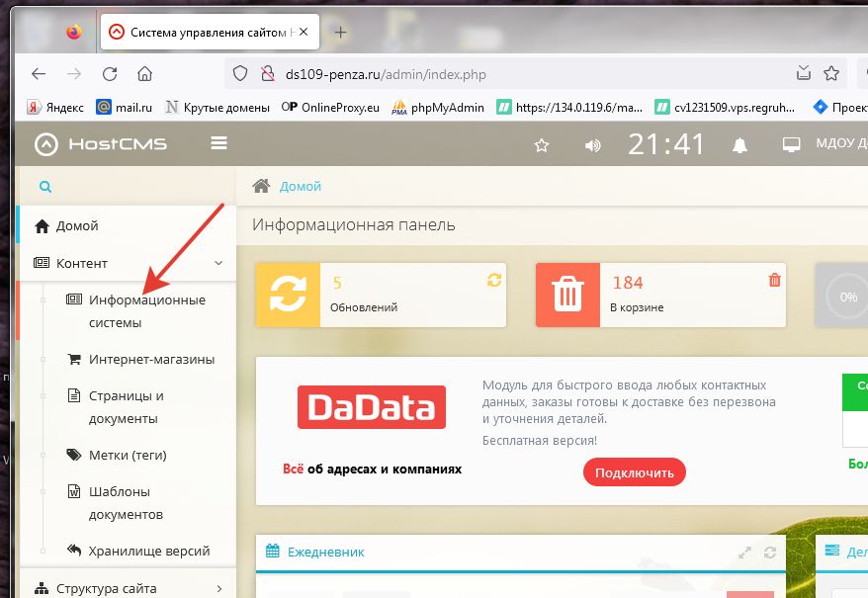Viewport: 868px width, 598px height.
Task: Click the address bar URL
Action: 386,74
